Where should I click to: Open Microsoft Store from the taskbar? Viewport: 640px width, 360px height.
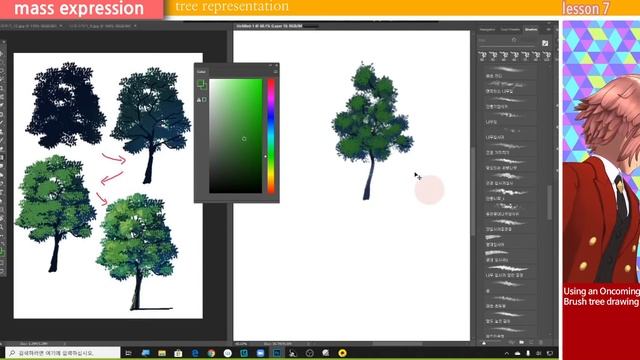[178, 353]
